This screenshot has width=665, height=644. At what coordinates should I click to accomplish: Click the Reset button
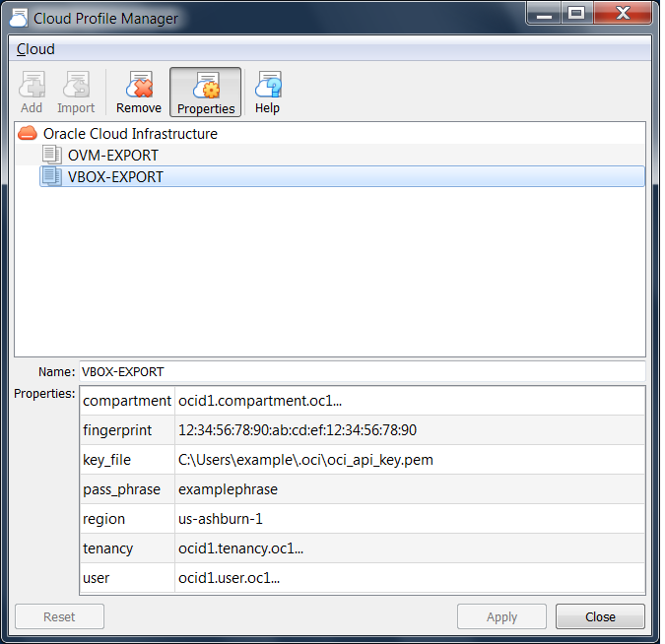click(x=59, y=616)
